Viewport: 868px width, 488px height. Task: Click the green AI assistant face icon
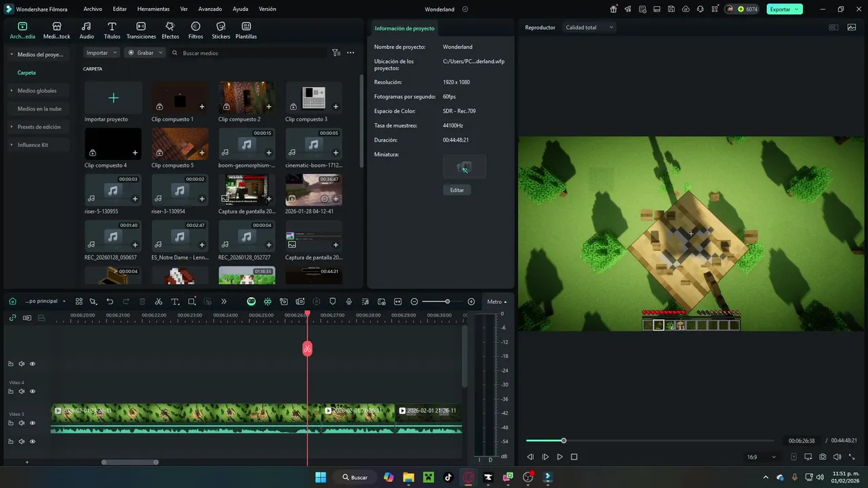pos(251,302)
